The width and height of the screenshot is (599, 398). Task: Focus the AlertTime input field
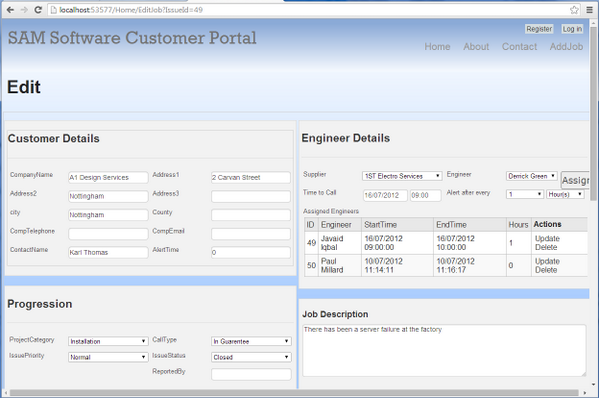point(251,252)
